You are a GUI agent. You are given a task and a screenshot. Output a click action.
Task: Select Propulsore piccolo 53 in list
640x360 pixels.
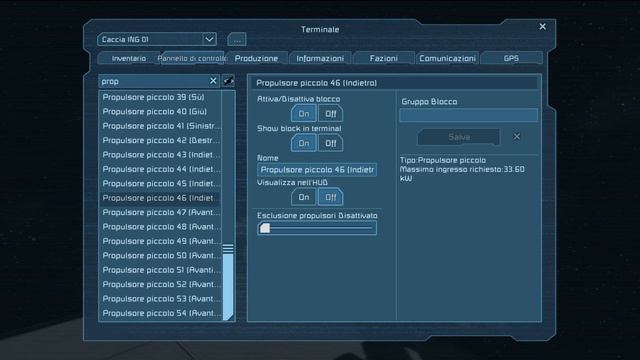pos(160,299)
